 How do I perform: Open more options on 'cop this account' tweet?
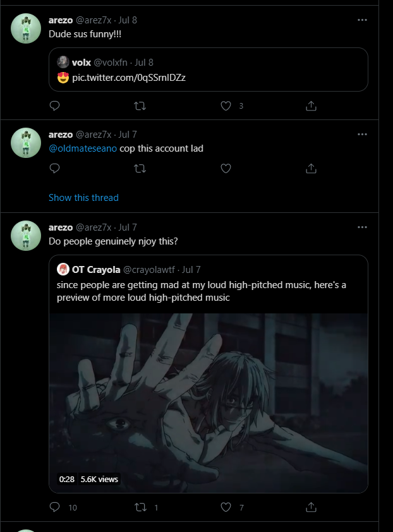pyautogui.click(x=362, y=134)
